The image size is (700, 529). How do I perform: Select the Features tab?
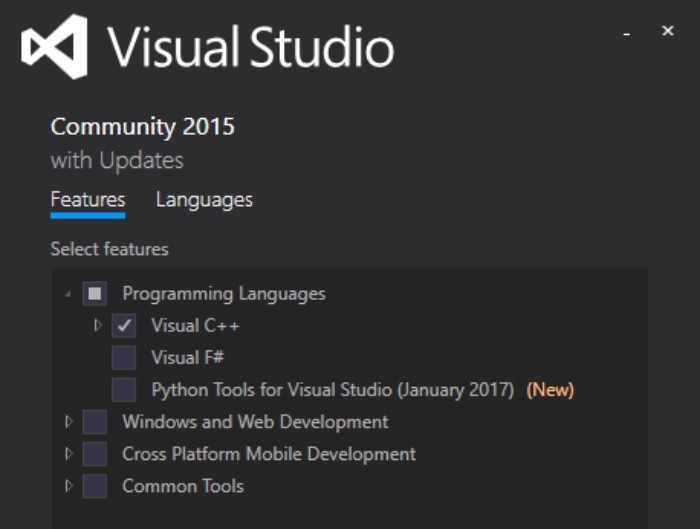88,200
